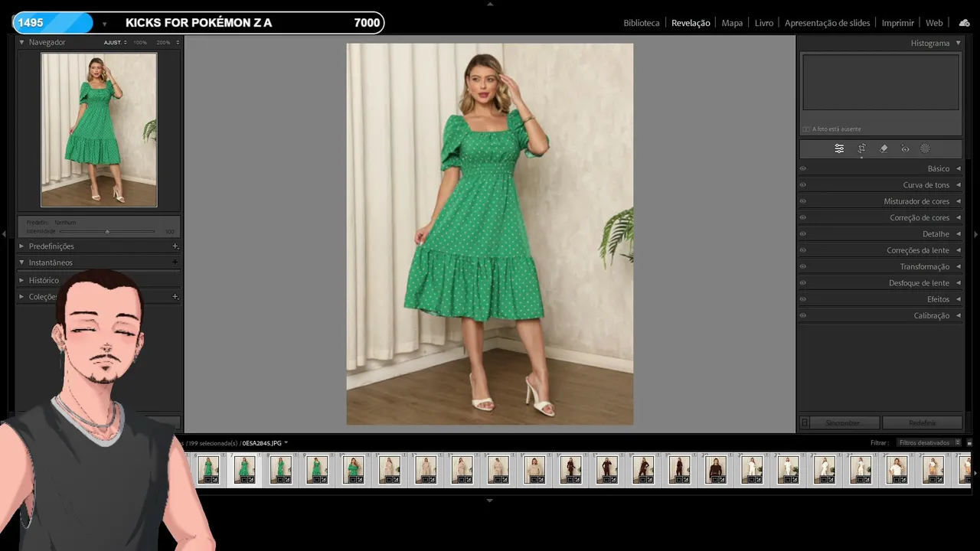Click the filter lock icon in filmstrip
This screenshot has height=551, width=980.
pyautogui.click(x=969, y=442)
